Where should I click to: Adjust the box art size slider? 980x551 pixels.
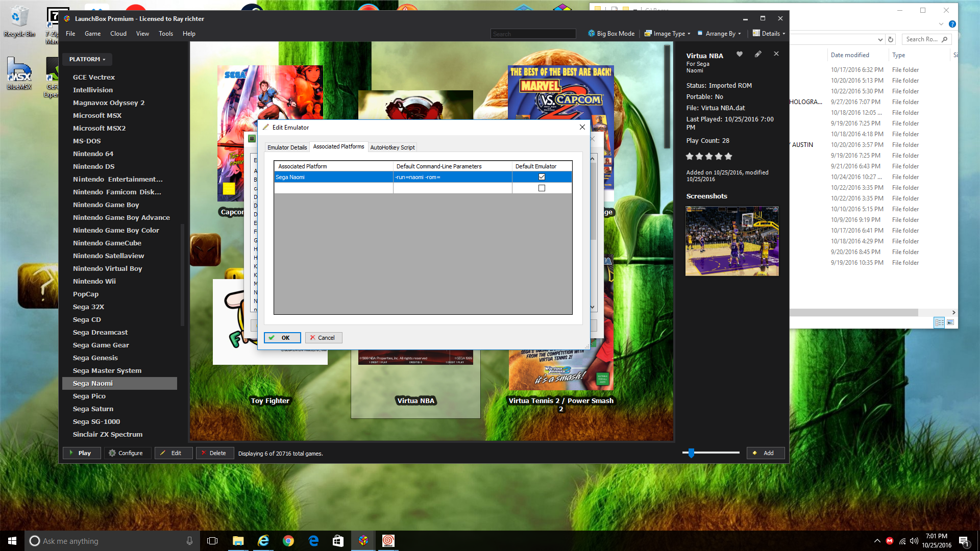[x=691, y=453]
